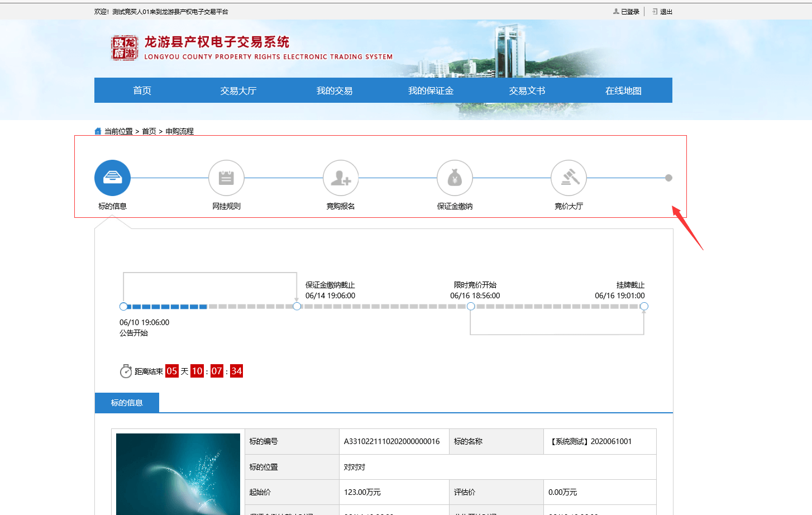Open the 首页 navigation menu item
This screenshot has height=515, width=812.
(x=142, y=90)
